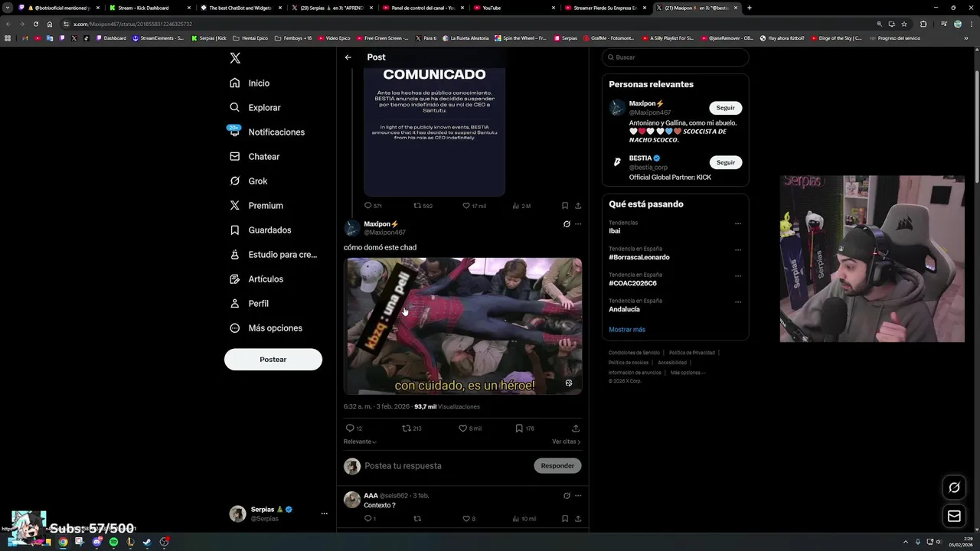This screenshot has height=551, width=980.
Task: Open the floating Grok button
Action: (x=954, y=487)
